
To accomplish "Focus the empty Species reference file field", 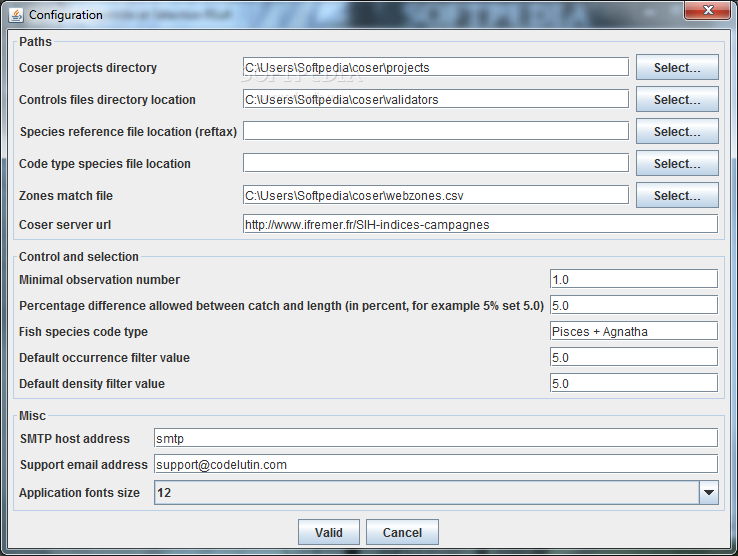I will pyautogui.click(x=436, y=131).
